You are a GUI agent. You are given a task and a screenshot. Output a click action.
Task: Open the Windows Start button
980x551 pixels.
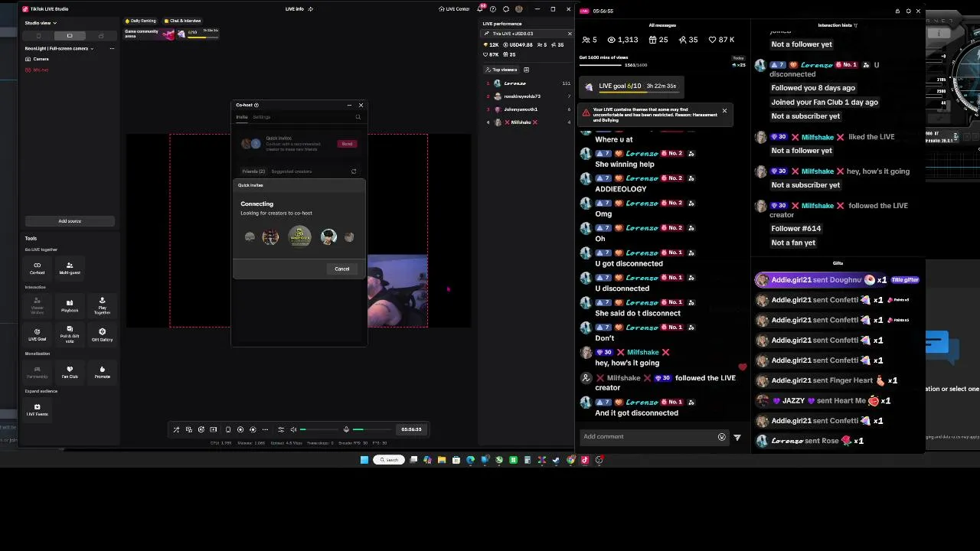[x=364, y=460]
